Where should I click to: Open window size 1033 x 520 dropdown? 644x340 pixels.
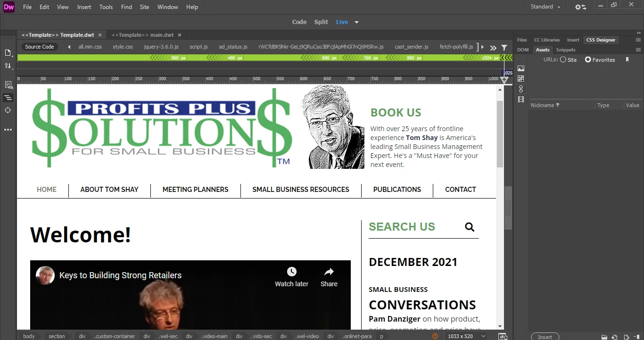(466, 336)
